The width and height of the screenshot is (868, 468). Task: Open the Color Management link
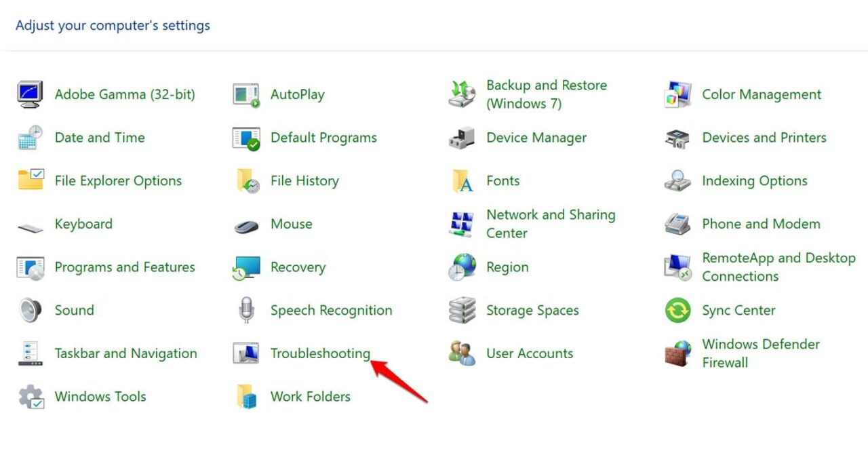pos(762,94)
